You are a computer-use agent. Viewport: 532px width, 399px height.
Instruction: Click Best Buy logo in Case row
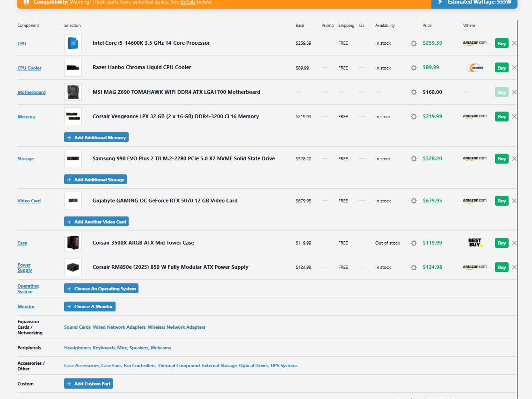tap(475, 243)
